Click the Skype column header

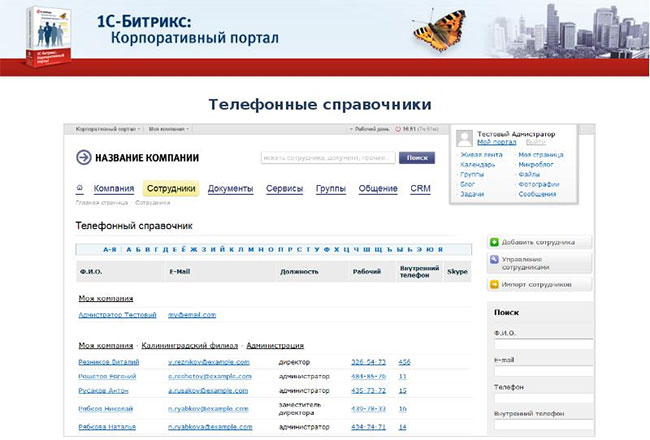[x=457, y=272]
